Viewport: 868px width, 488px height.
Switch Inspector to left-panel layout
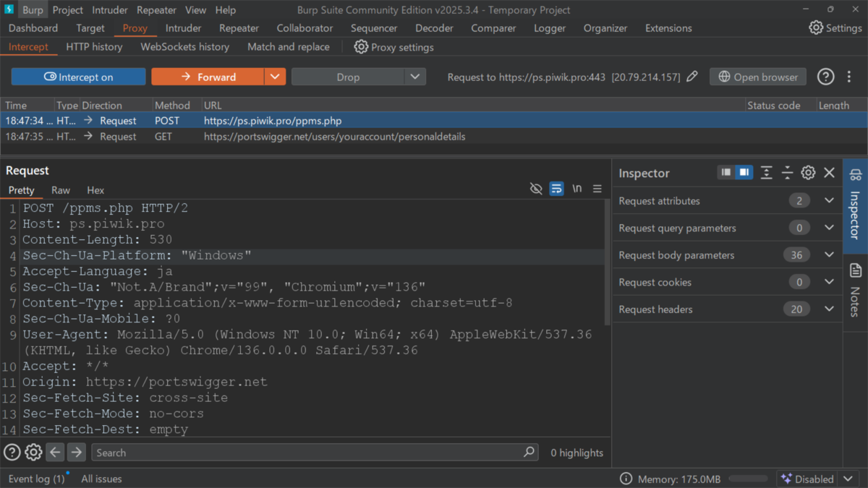(726, 173)
